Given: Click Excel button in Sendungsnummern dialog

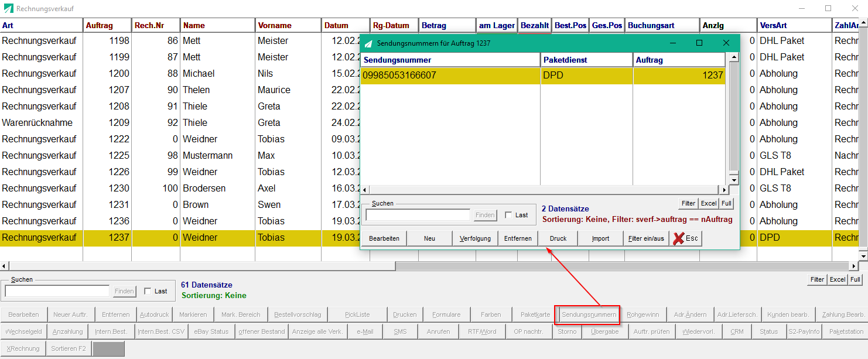Looking at the screenshot, I should pyautogui.click(x=709, y=203).
